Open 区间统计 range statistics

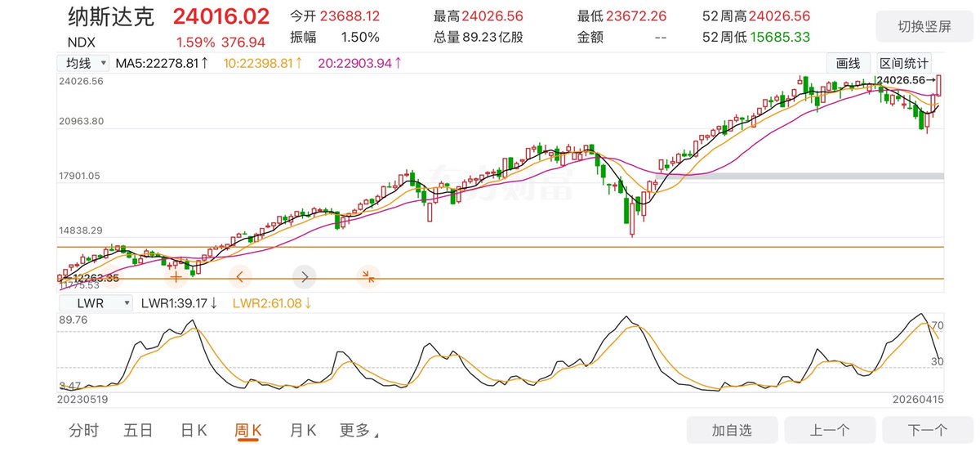pos(904,64)
